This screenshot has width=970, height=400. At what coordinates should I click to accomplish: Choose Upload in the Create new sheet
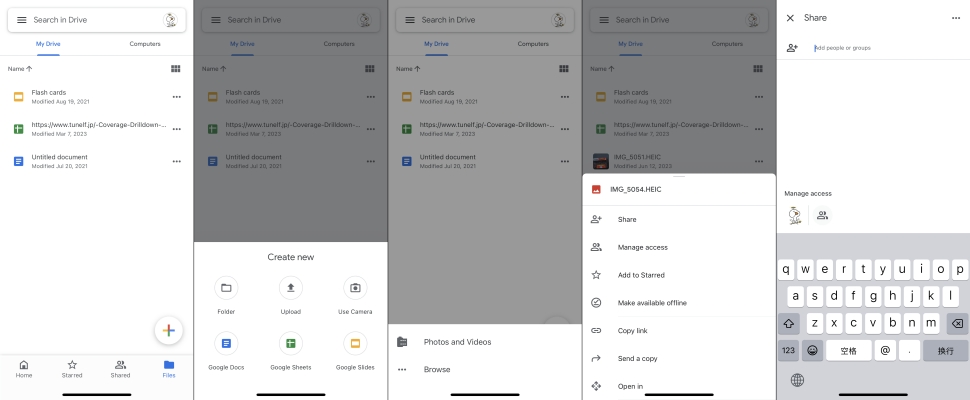pos(291,296)
